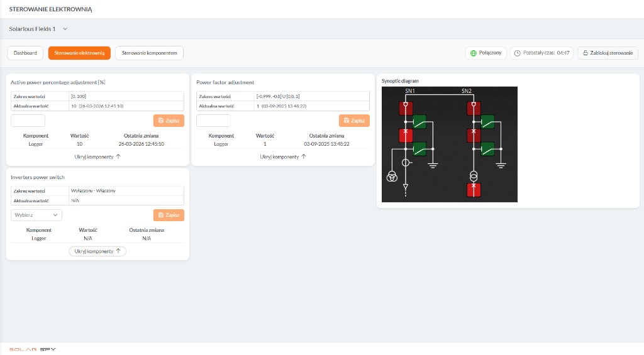Click the Power factor adjustment value input field

coord(213,121)
